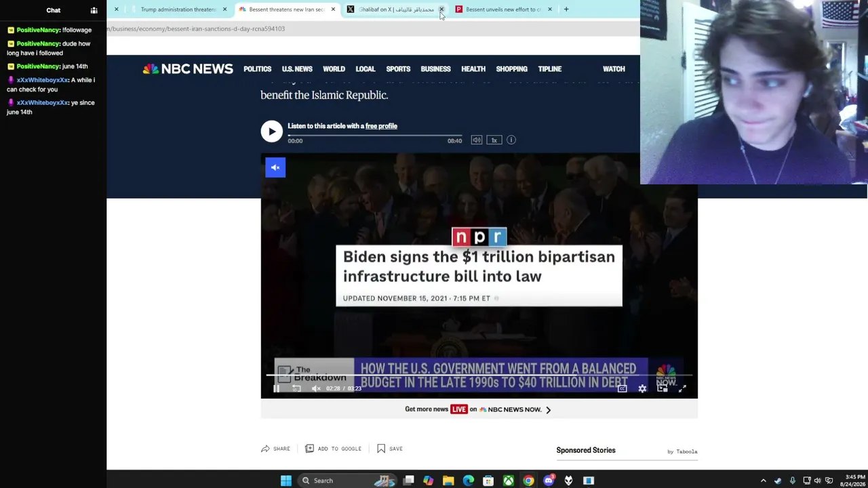868x488 pixels.
Task: Open a new browser tab
Action: pos(566,9)
